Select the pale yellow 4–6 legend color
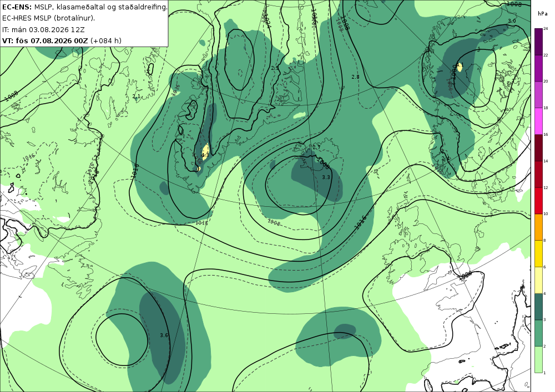555x392 pixels. click(x=539, y=280)
